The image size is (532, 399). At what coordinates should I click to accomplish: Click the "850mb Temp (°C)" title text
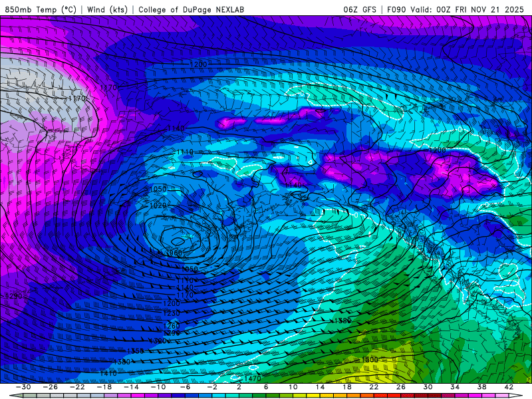click(x=41, y=9)
